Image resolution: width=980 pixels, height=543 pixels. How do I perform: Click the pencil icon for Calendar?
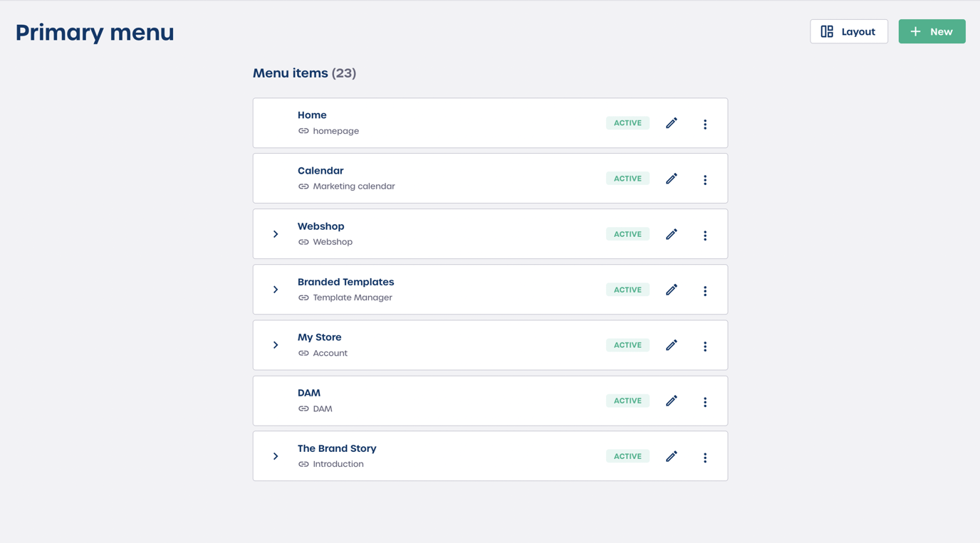tap(672, 179)
